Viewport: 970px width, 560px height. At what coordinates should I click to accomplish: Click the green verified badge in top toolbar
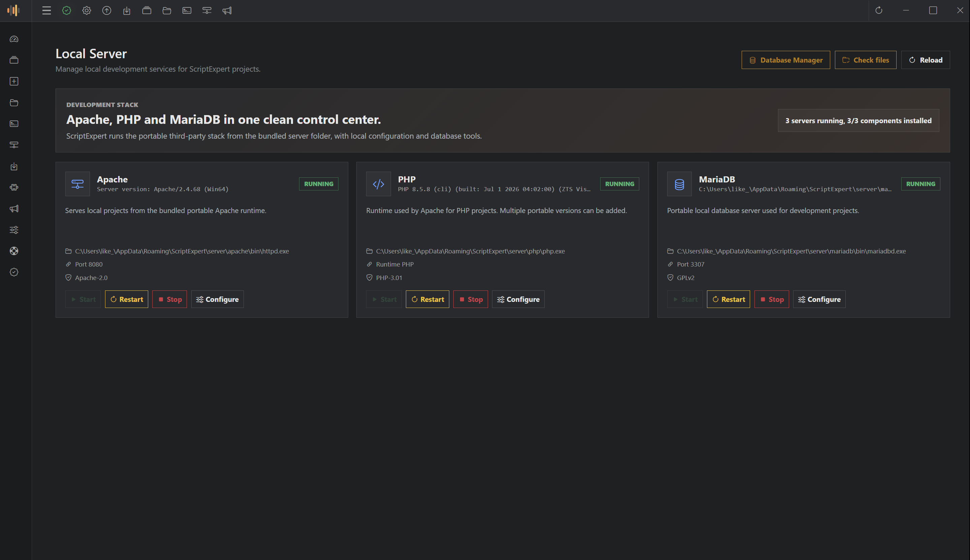67,10
